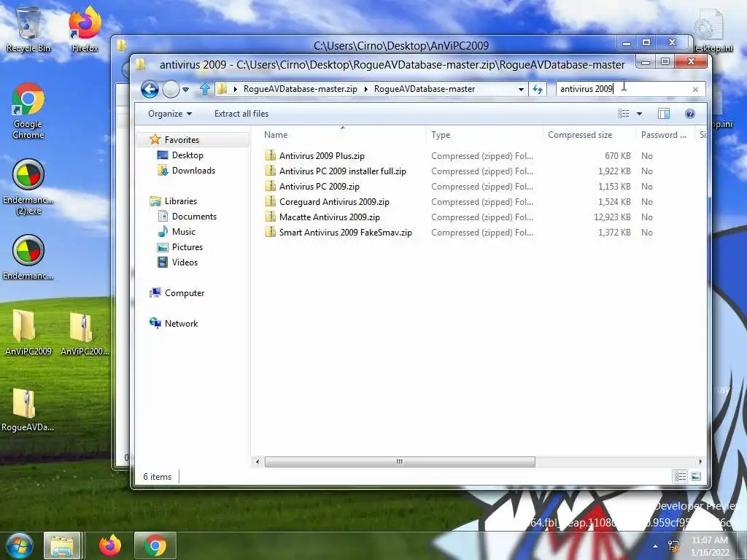Click the Chrome taskbar icon

155,545
